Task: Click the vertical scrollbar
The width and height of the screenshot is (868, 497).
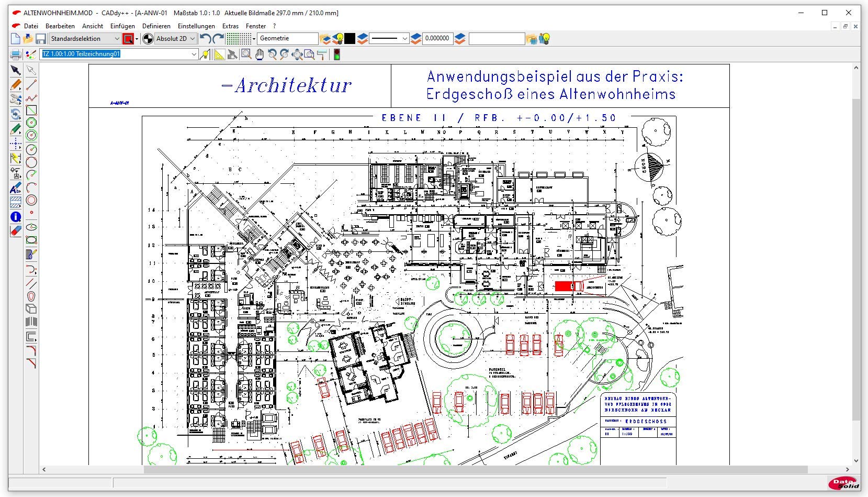Action: (x=856, y=259)
